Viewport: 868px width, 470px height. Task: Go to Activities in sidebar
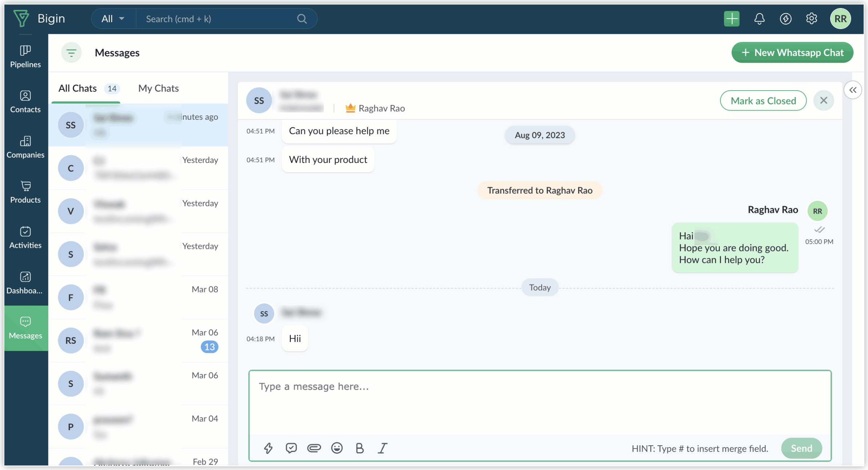tap(25, 238)
